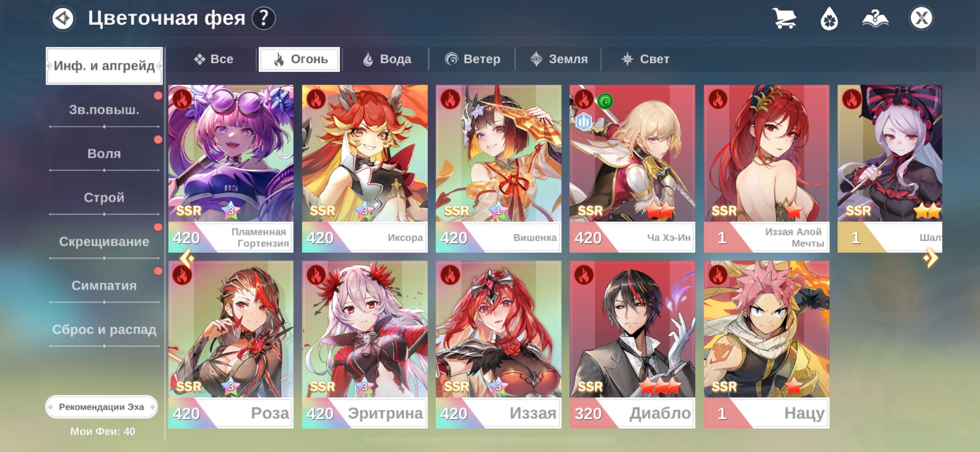Viewport: 980px width, 452px height.
Task: Show previous fairies with left arrow
Action: [x=187, y=258]
